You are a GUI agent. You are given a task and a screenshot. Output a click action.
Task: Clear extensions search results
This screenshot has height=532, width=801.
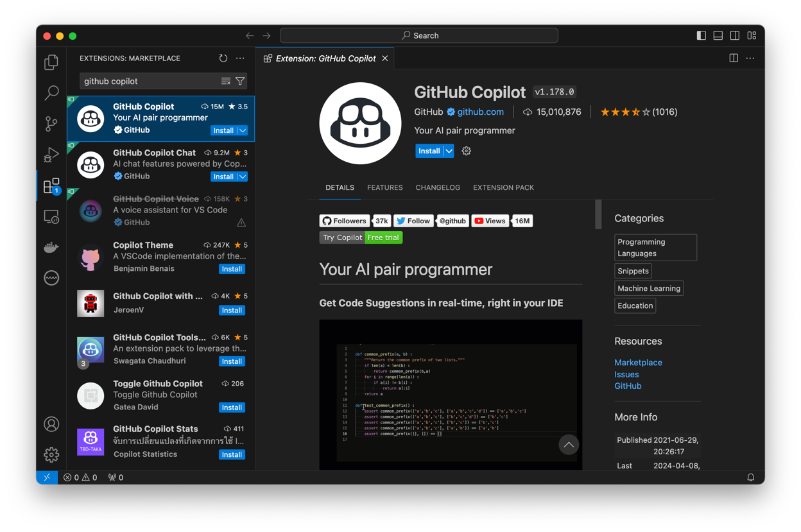click(226, 82)
